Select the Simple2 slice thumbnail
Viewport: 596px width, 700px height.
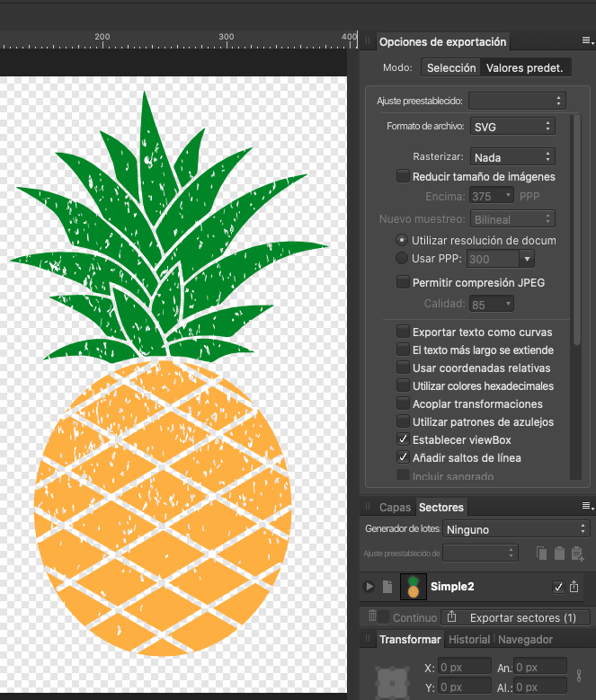pos(413,586)
